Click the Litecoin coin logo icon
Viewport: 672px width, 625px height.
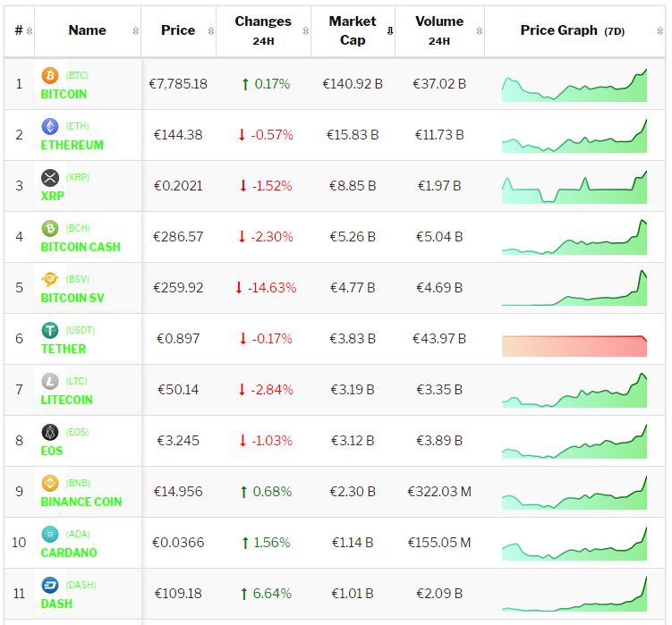(50, 382)
